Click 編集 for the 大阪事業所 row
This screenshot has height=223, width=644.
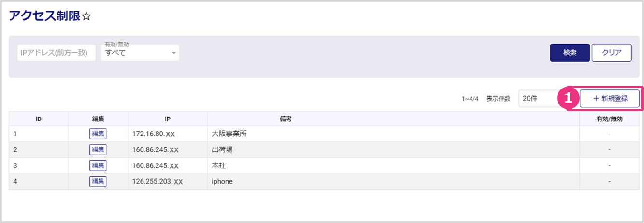click(98, 134)
